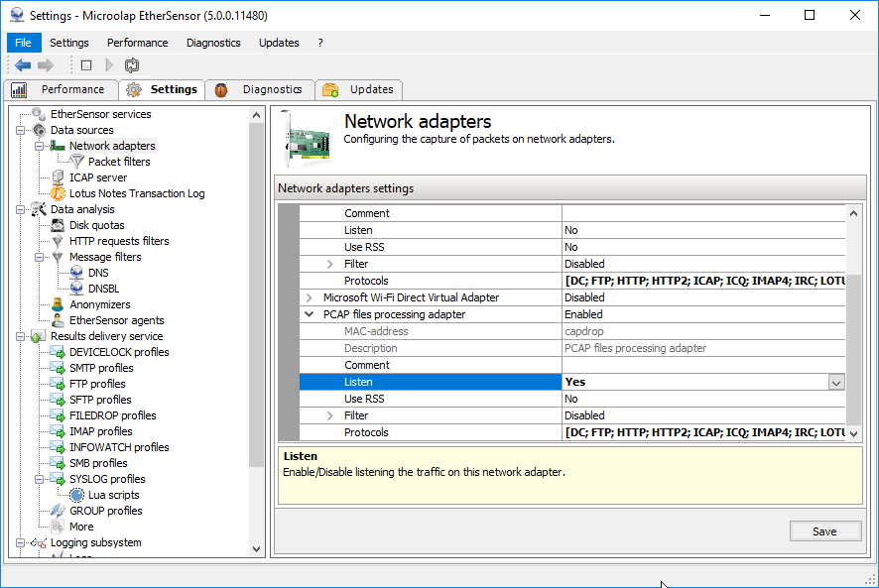Click the settings grid scroll up arrow
The width and height of the screenshot is (879, 588).
[x=853, y=213]
